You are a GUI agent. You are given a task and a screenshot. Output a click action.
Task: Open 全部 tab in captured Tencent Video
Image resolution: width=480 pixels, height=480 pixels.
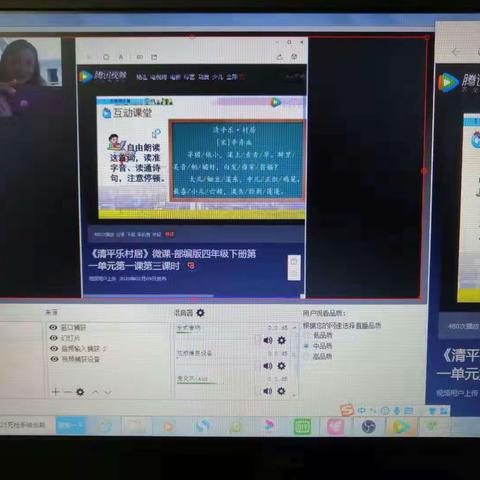[232, 77]
